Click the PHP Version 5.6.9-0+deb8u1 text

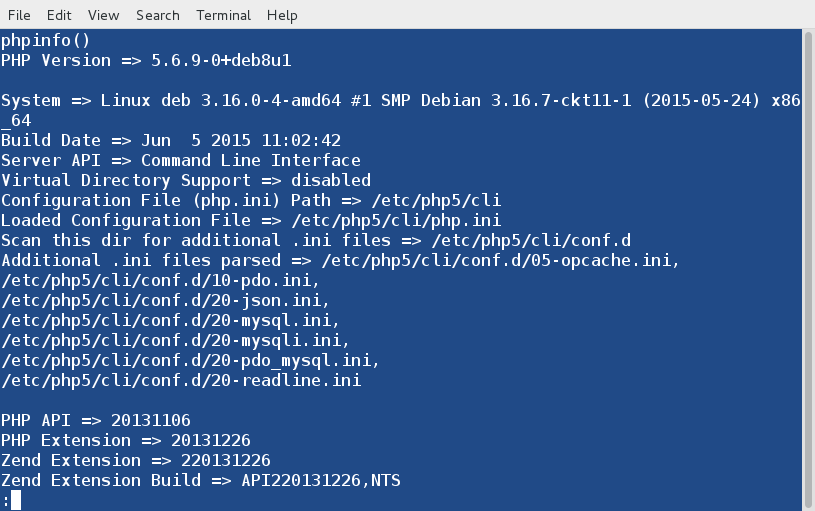pos(220,60)
